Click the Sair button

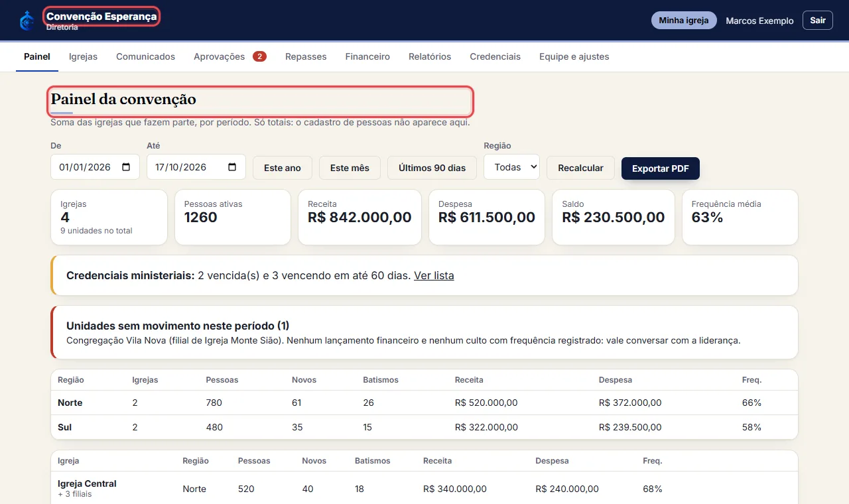[818, 21]
